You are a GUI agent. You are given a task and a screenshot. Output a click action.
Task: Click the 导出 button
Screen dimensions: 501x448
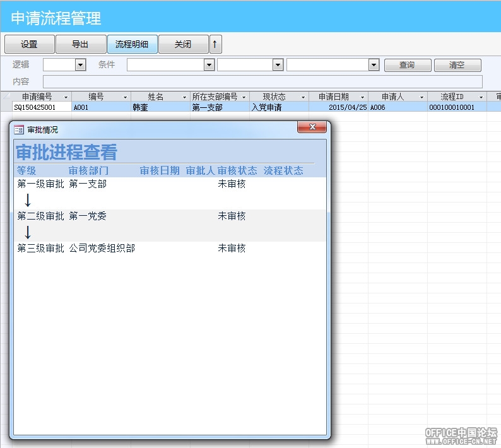81,44
